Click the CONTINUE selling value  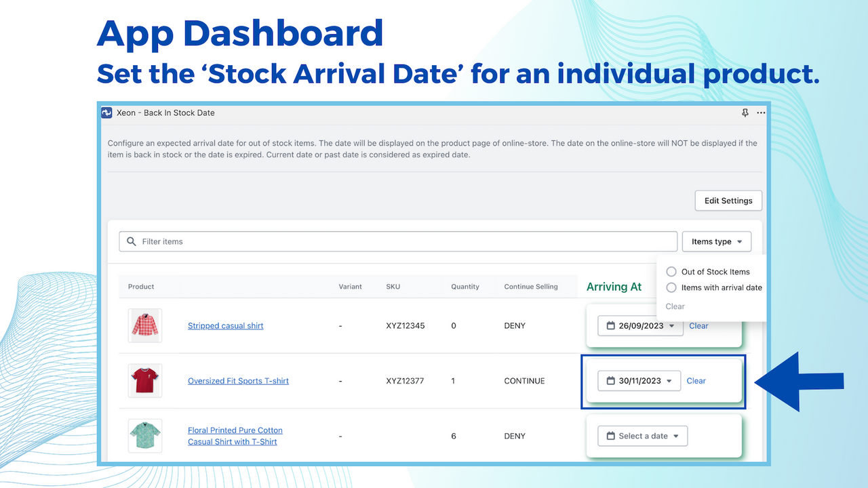click(x=524, y=381)
